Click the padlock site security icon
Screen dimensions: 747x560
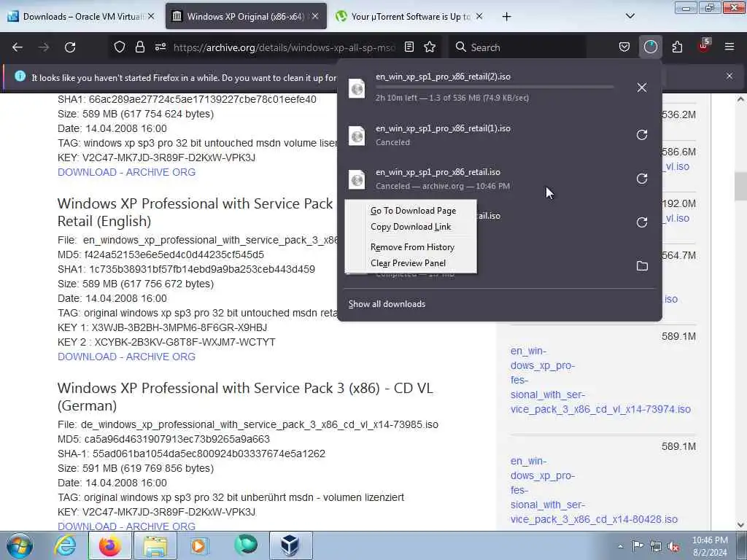point(139,47)
